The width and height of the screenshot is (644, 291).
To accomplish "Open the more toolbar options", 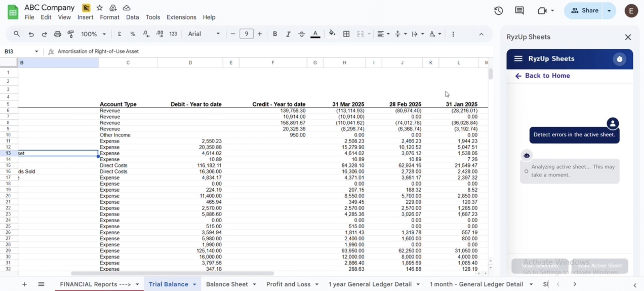I will pyautogui.click(x=453, y=34).
